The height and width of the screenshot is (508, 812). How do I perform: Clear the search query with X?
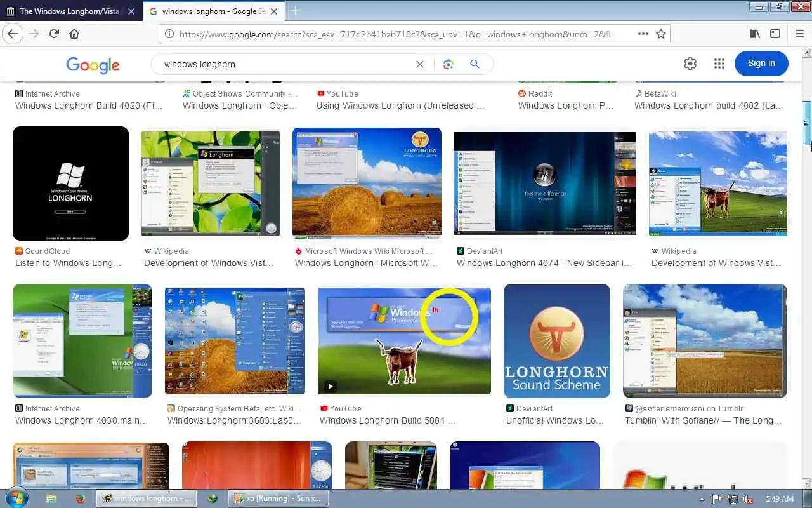pos(419,64)
